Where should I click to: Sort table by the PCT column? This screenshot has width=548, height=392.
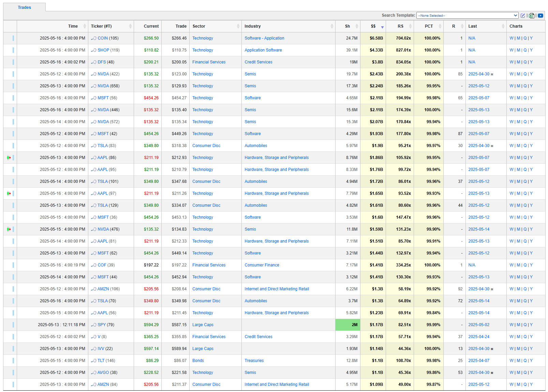(428, 26)
